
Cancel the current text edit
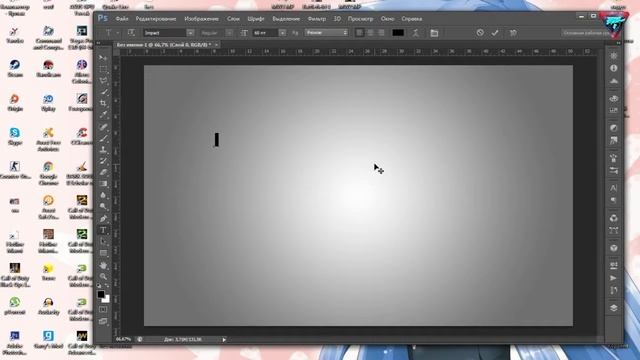tap(480, 33)
